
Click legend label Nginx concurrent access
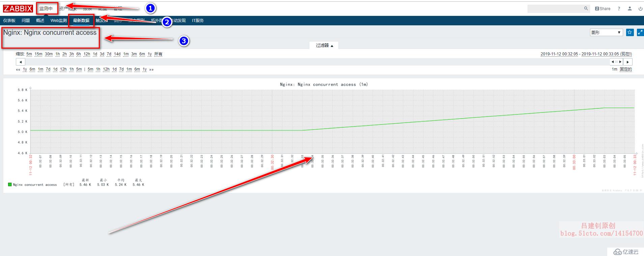tap(35, 185)
